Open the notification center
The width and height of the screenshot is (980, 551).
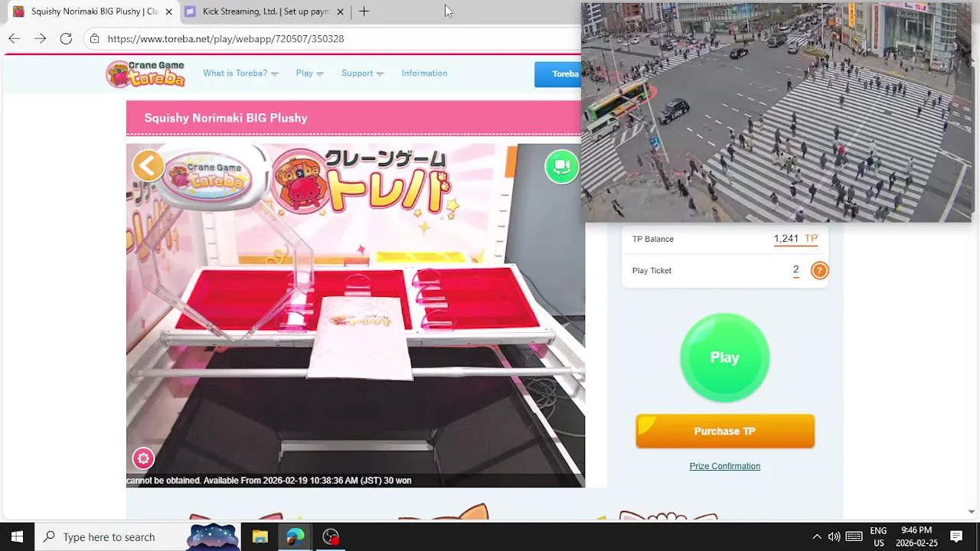pos(956,536)
